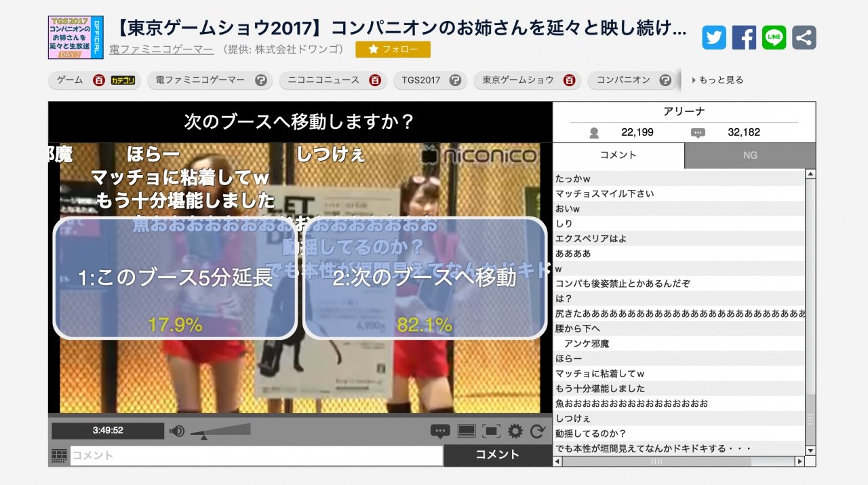Mute the stream audio

[178, 429]
